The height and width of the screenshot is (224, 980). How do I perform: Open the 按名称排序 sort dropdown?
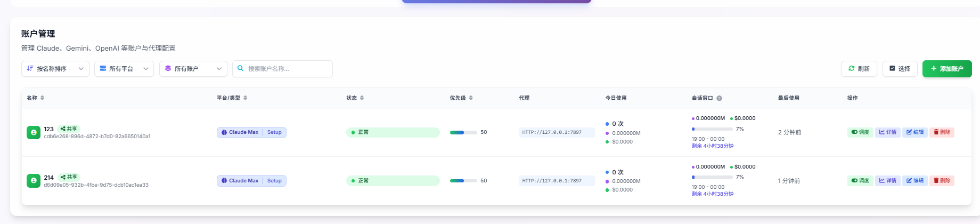(x=55, y=69)
